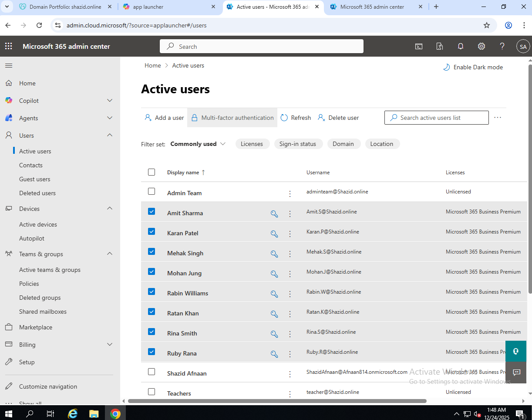Switch to Microsoft 365 admin center tab
Viewport: 532px width, 420px height.
pos(377,7)
